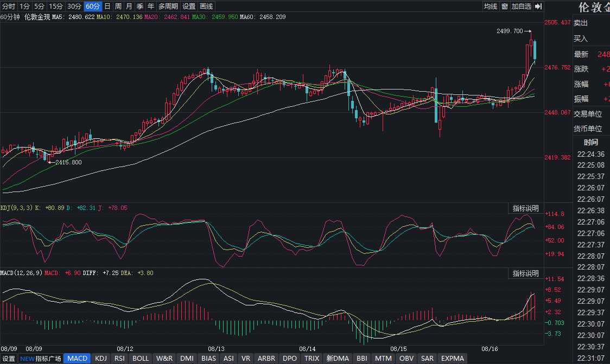Image resolution: width=610 pixels, height=364 pixels.
Task: Select the RSI indicator tab
Action: coord(120,359)
